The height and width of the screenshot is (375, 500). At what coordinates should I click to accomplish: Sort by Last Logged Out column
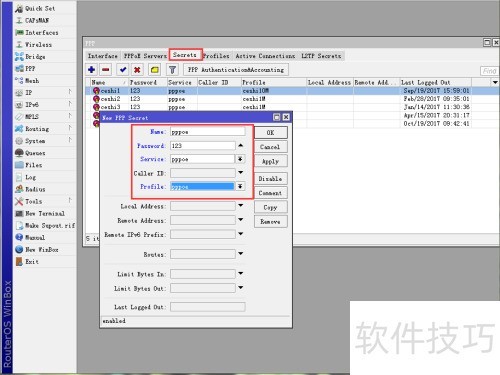click(x=435, y=82)
